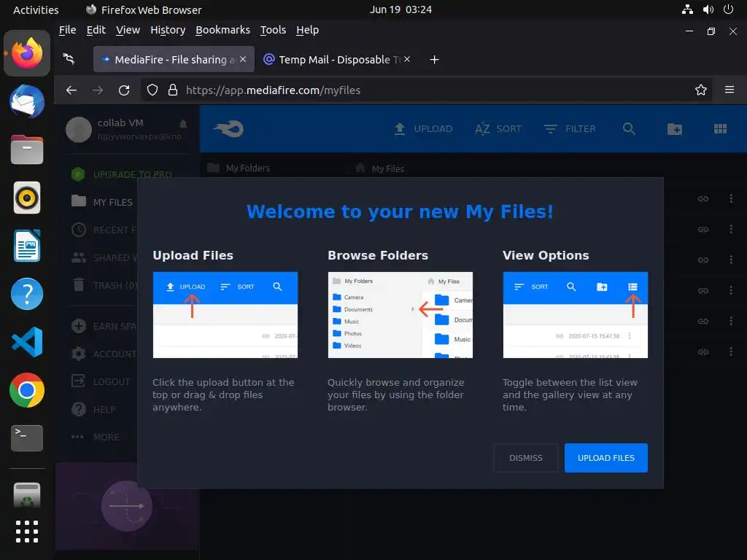747x560 pixels.
Task: Reload the current page
Action: (124, 90)
